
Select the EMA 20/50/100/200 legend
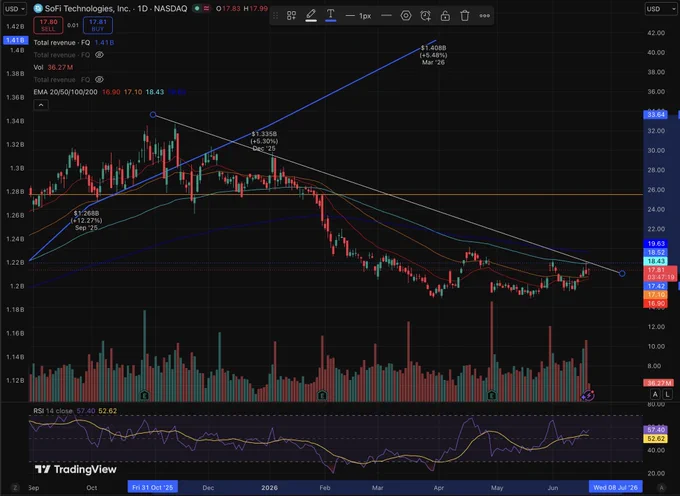click(x=110, y=92)
